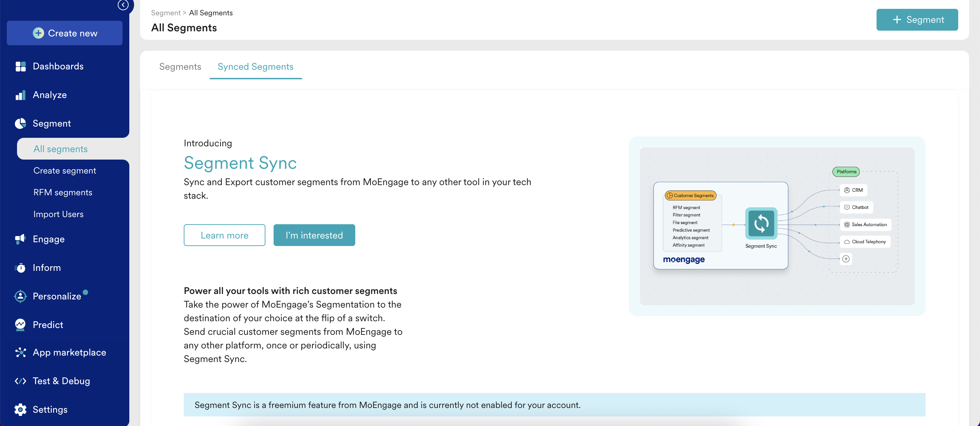Click Learn more about Segment Sync

coord(224,235)
